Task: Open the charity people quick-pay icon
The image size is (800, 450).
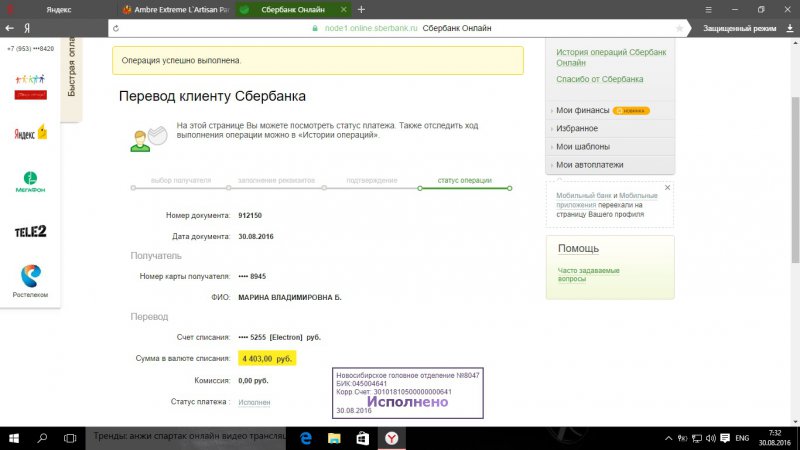Action: point(30,87)
